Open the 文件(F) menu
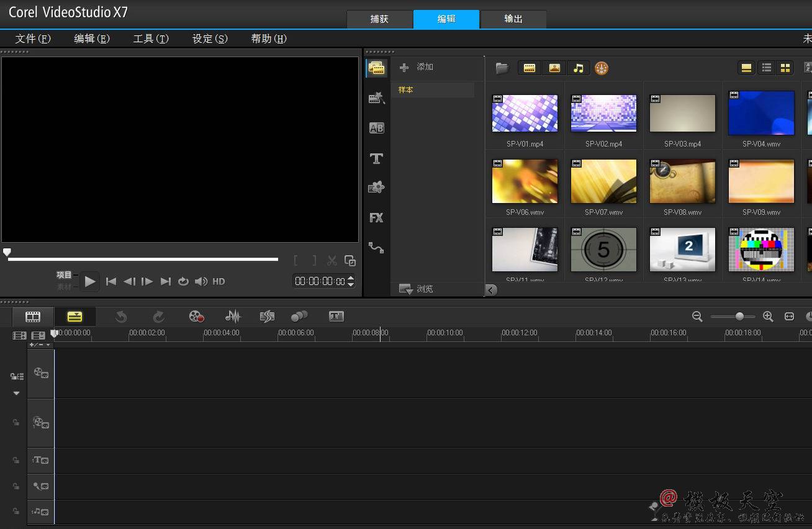Screen dimensions: 812x529 (33, 38)
